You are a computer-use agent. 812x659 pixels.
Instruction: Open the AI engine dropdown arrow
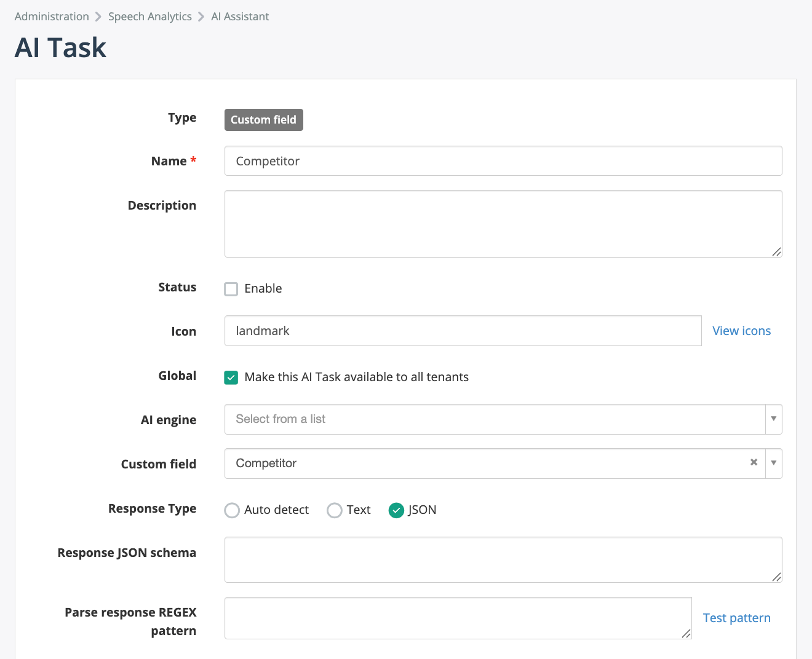click(x=773, y=419)
